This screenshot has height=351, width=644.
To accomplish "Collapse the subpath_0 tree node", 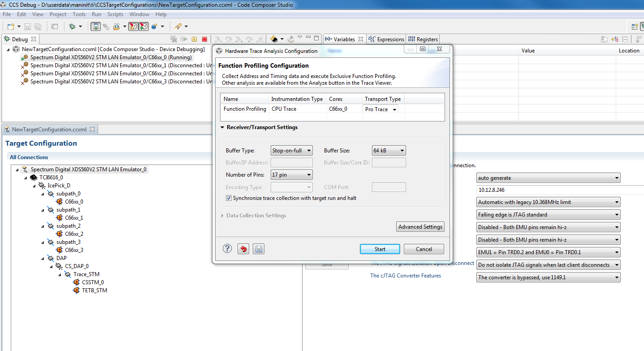I will pos(43,194).
